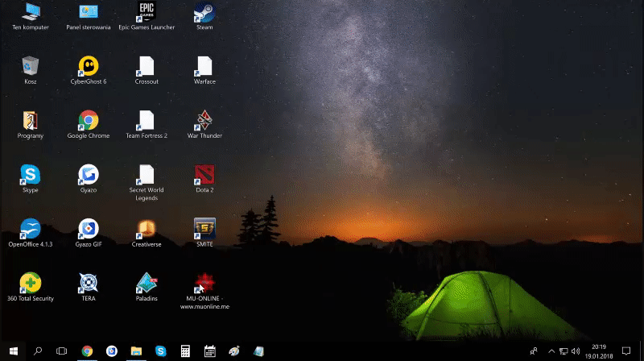Open taskbar search magnifier
Viewport: 644px width, 361px height.
tap(38, 351)
